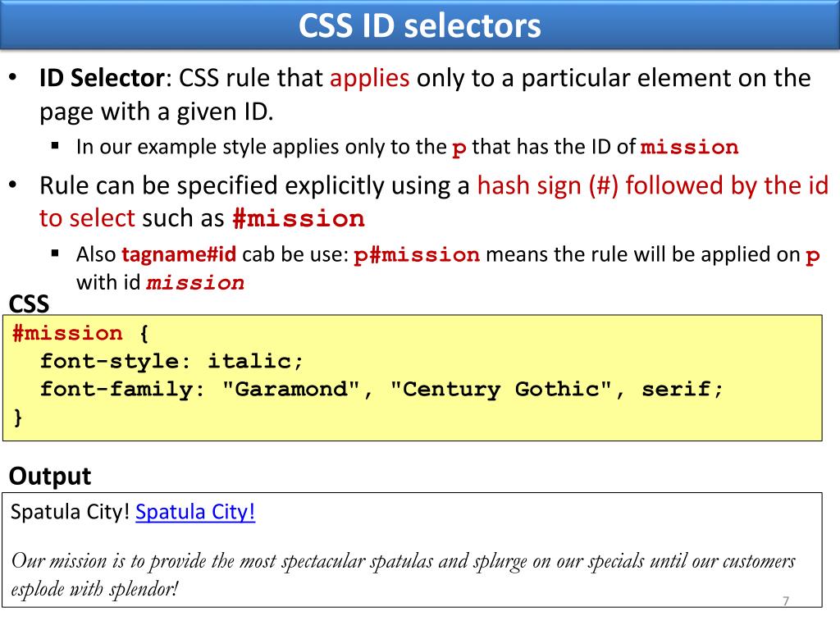The image size is (840, 630).
Task: Click the red p#mission example
Action: click(416, 255)
